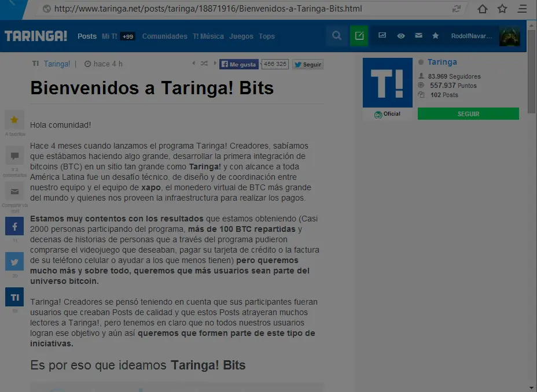Click 102 Posts count
Image resolution: width=537 pixels, height=392 pixels.
pyautogui.click(x=444, y=95)
